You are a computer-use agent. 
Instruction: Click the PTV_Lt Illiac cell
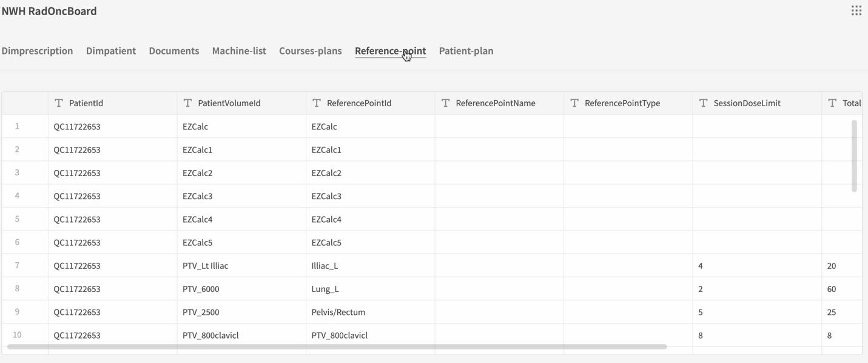[x=206, y=266]
